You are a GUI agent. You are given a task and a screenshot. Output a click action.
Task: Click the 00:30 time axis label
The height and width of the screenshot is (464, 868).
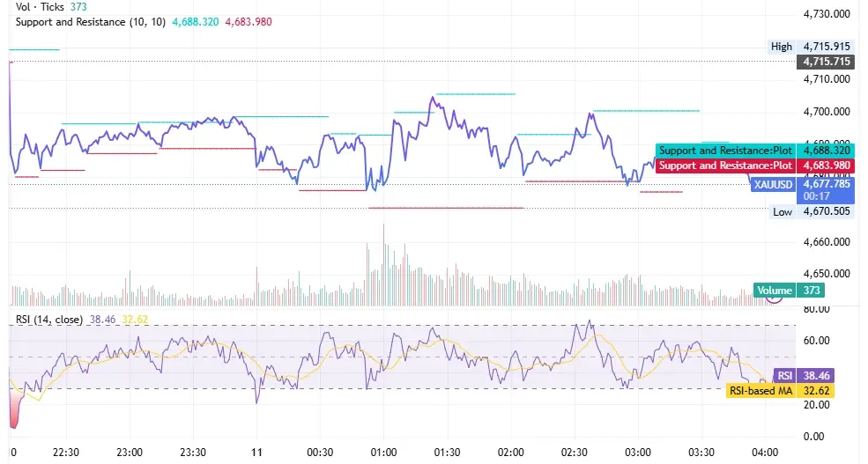point(320,453)
